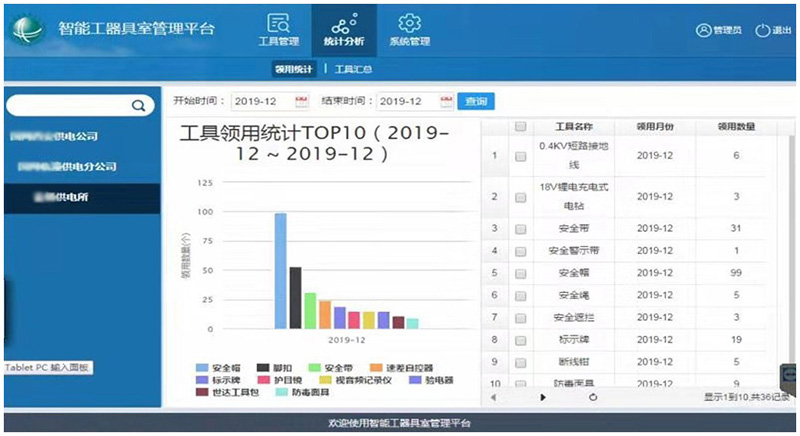Click the 退出 power icon
This screenshot has width=800, height=436.
click(x=763, y=31)
